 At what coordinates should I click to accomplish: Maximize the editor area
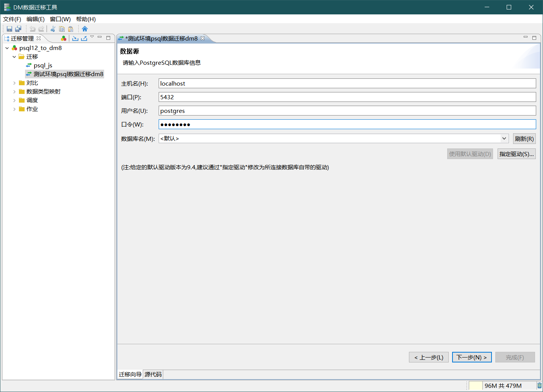(x=534, y=38)
